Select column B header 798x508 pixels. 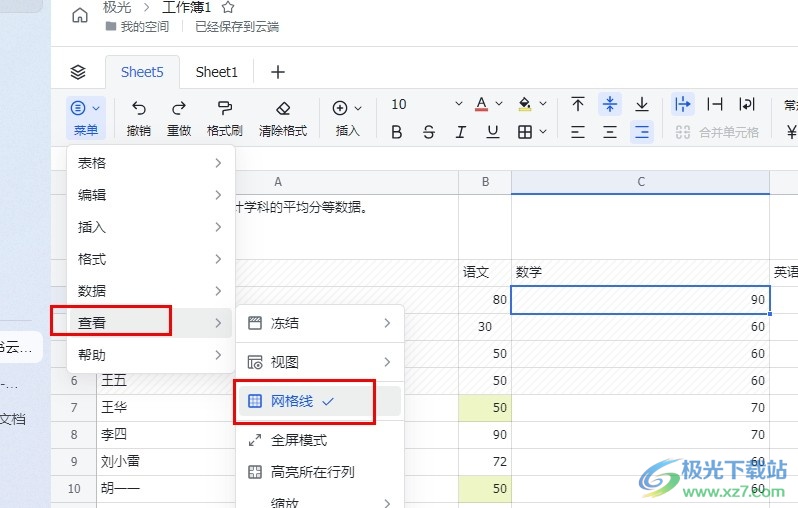pyautogui.click(x=485, y=182)
